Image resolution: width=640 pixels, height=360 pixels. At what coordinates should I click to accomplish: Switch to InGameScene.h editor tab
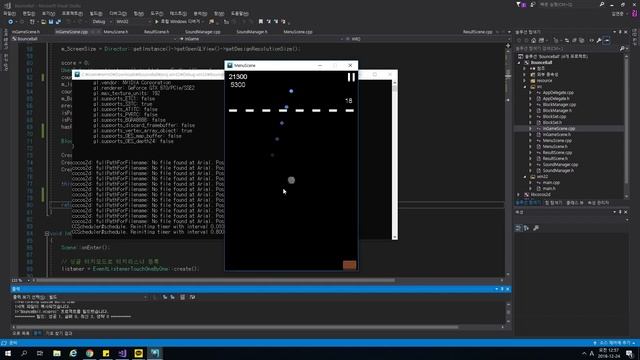[26, 31]
